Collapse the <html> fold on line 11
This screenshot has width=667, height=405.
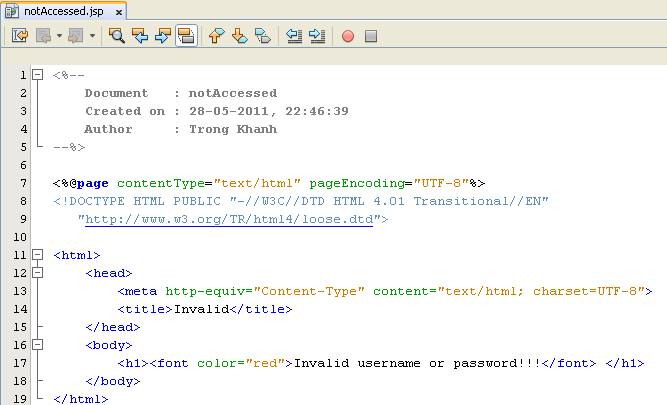pyautogui.click(x=38, y=255)
